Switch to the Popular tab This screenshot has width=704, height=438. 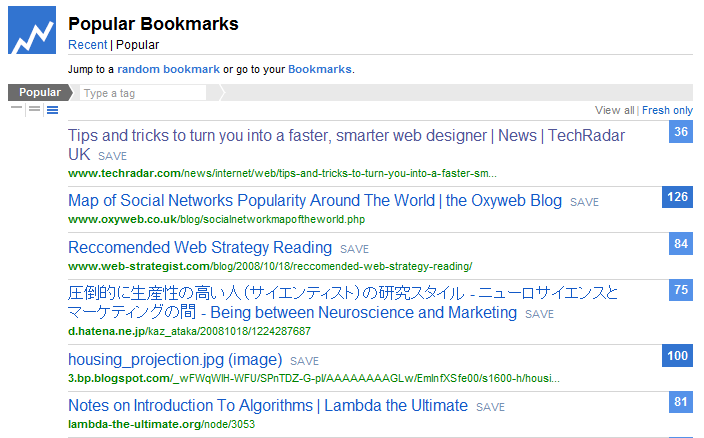click(137, 45)
